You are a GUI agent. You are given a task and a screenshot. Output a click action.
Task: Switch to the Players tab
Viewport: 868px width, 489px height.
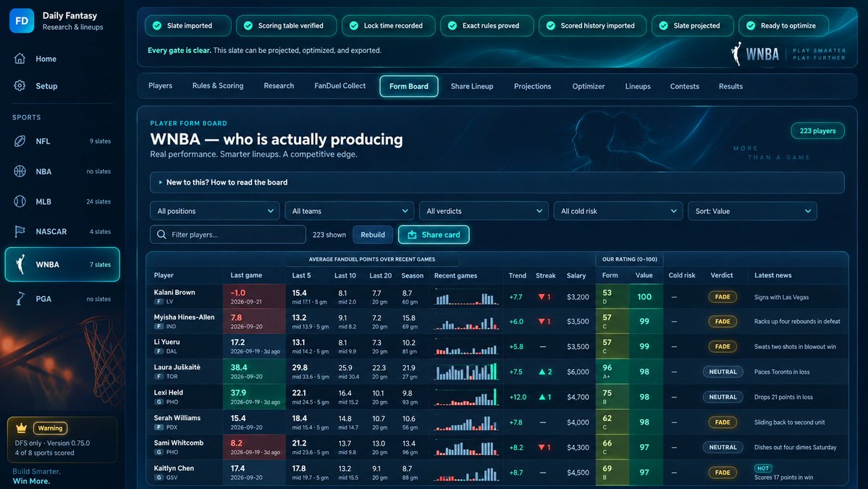point(160,85)
